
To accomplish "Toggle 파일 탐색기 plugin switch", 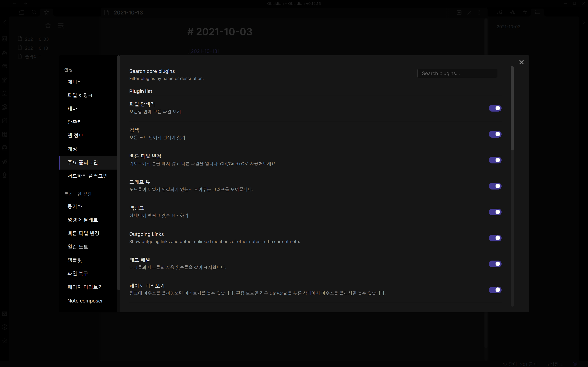I will tap(495, 108).
